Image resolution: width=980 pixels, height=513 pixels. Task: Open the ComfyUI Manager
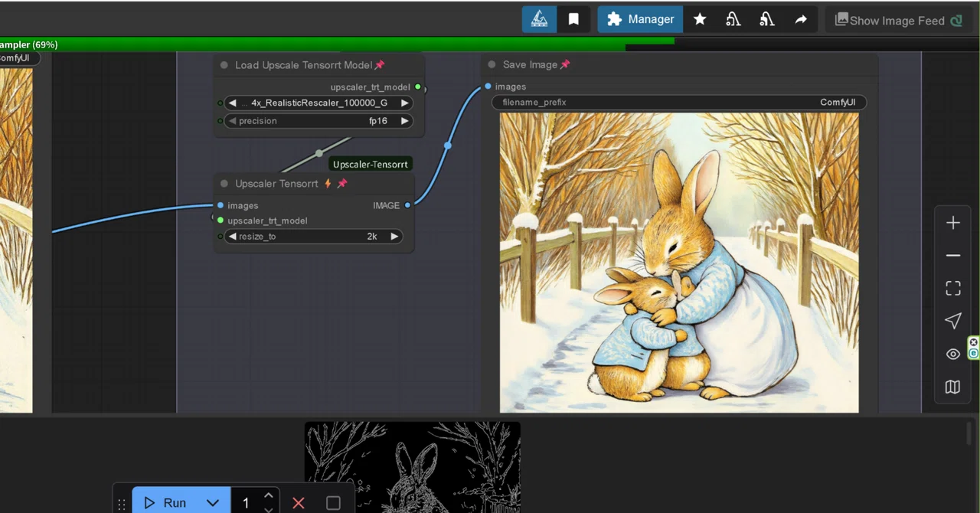[640, 20]
